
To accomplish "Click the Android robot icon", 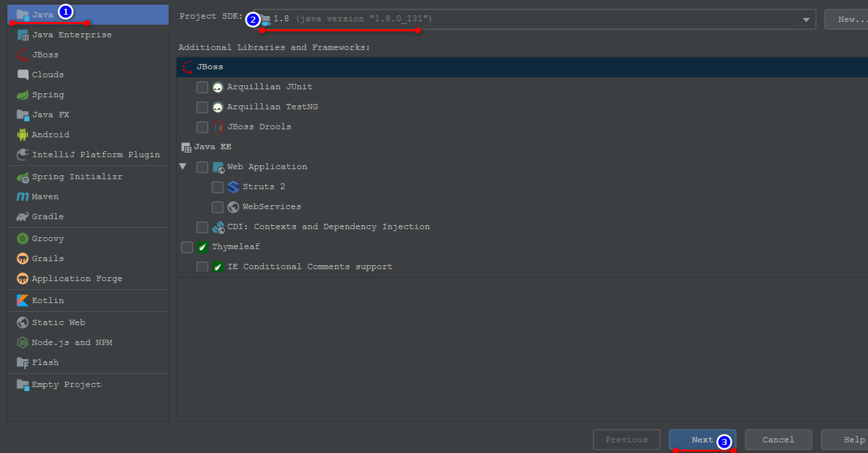I will [23, 135].
